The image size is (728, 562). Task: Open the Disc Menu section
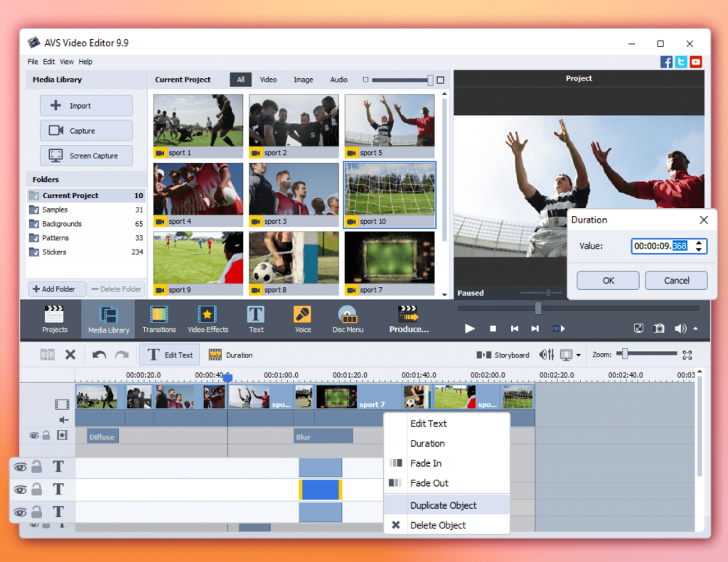click(347, 319)
